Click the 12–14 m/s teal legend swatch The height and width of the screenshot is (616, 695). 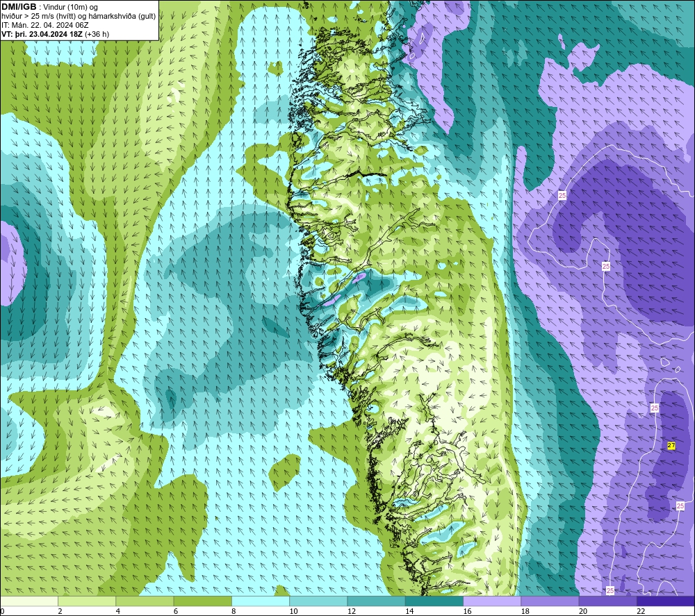tap(376, 601)
